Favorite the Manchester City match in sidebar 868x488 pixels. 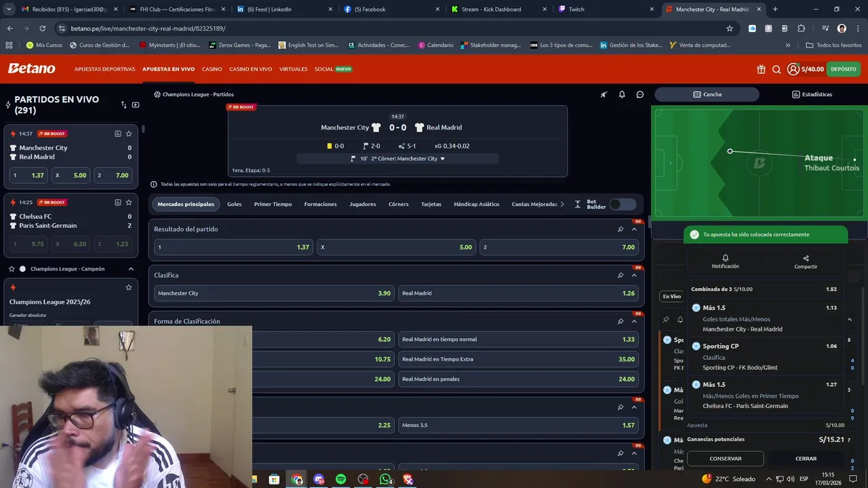click(x=129, y=134)
